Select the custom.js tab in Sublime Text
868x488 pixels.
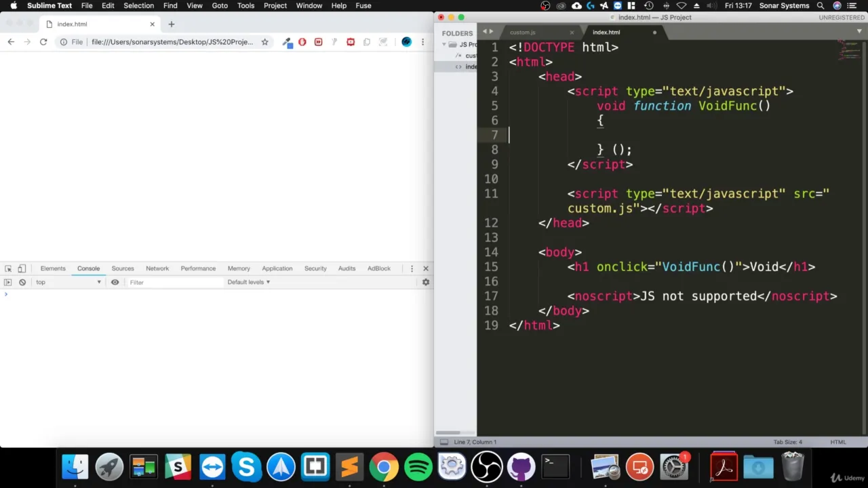523,33
